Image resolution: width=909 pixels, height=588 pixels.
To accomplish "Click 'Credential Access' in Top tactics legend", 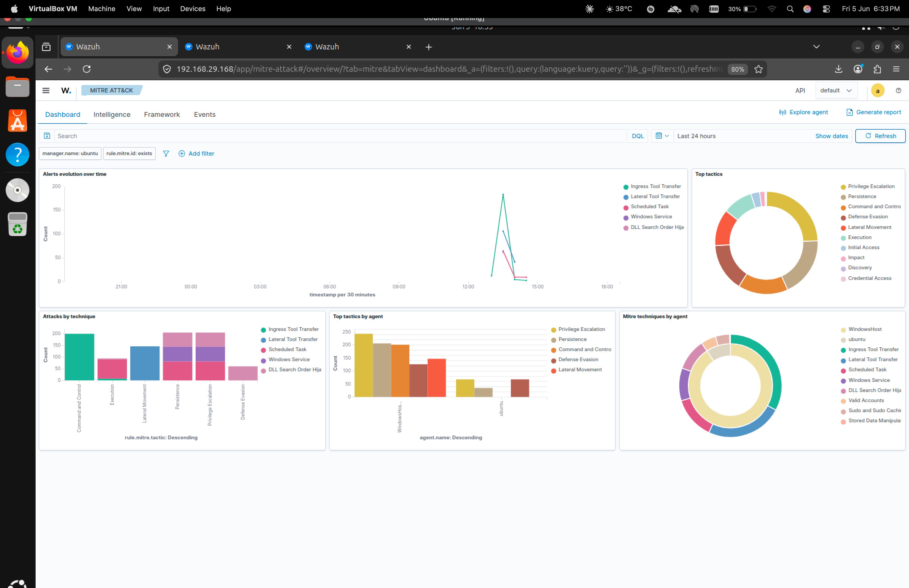I will [870, 278].
